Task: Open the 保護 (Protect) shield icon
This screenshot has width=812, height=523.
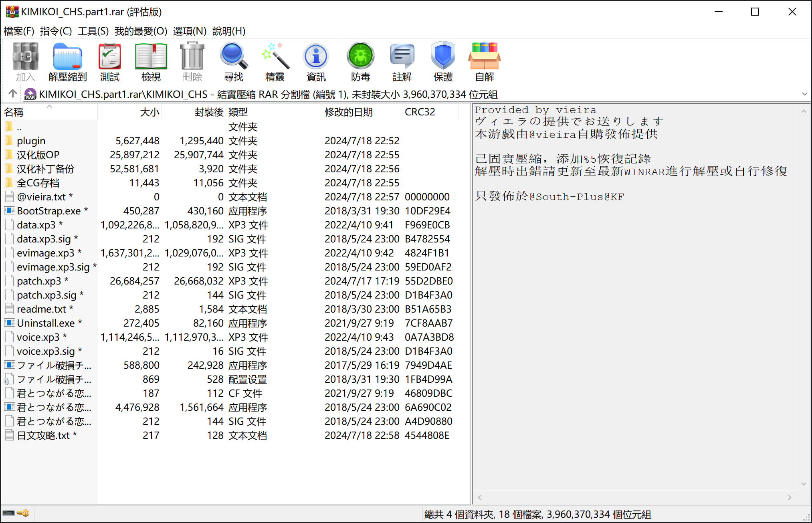Action: coord(443,62)
